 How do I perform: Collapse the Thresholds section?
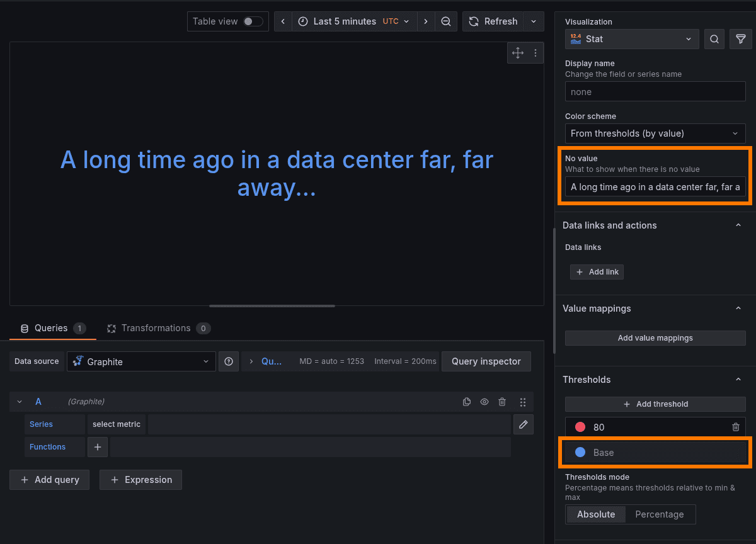738,379
